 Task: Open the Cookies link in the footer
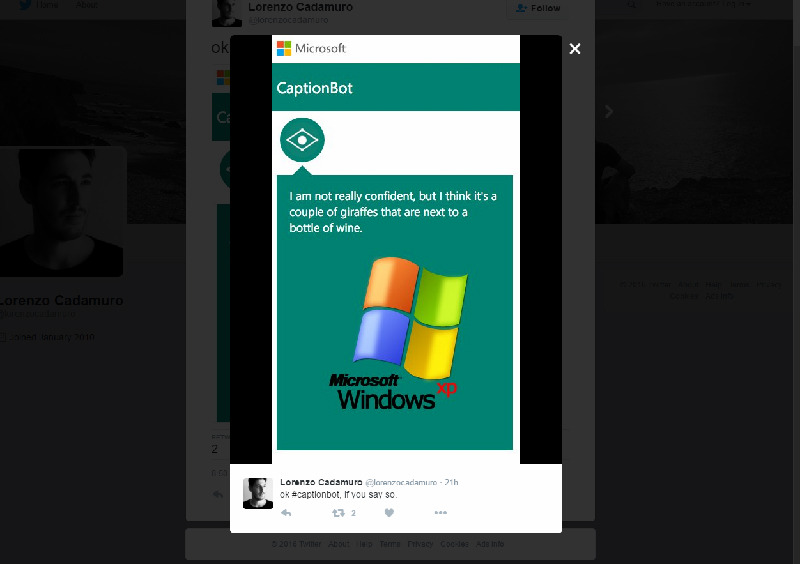point(454,544)
